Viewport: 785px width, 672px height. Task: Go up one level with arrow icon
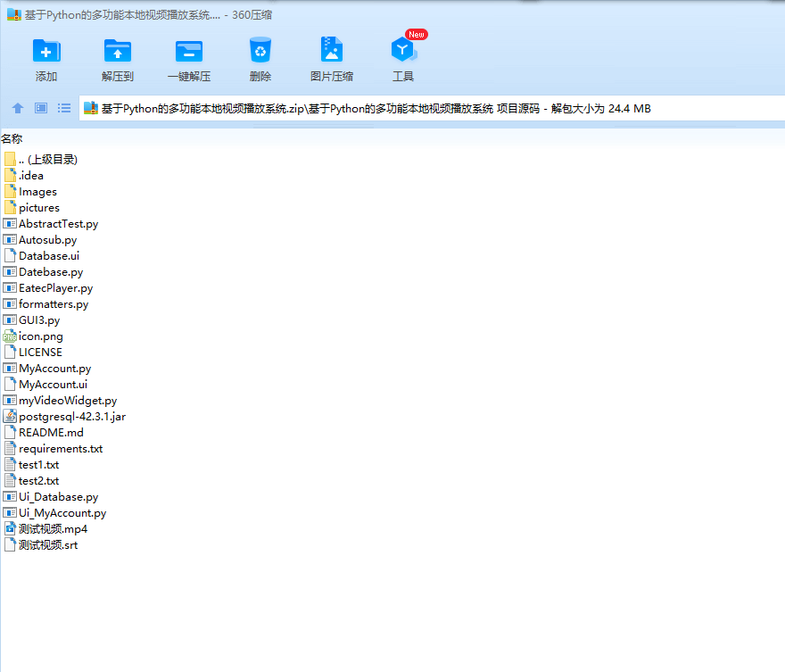click(18, 108)
